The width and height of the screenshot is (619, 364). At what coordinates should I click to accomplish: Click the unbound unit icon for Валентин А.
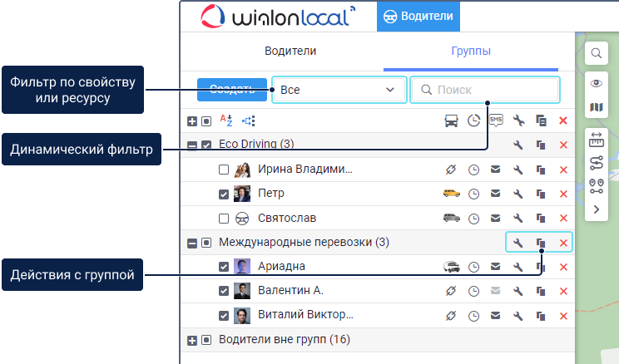[451, 291]
